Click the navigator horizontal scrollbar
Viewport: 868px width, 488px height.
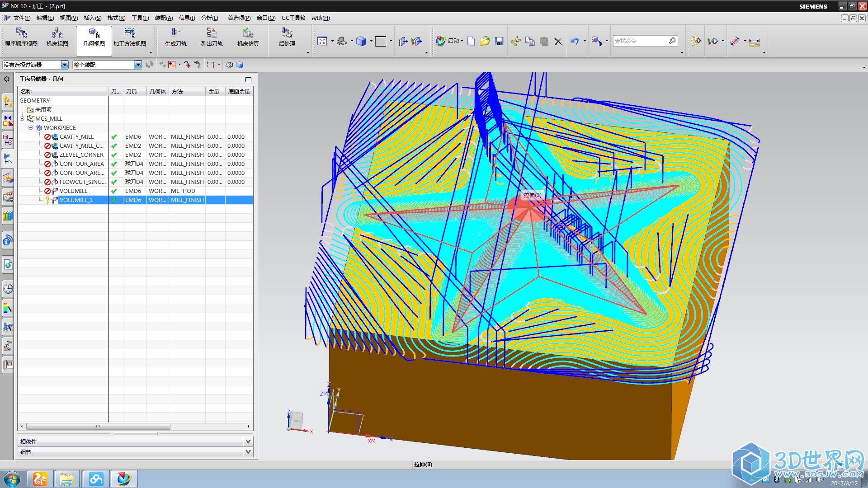(98, 426)
